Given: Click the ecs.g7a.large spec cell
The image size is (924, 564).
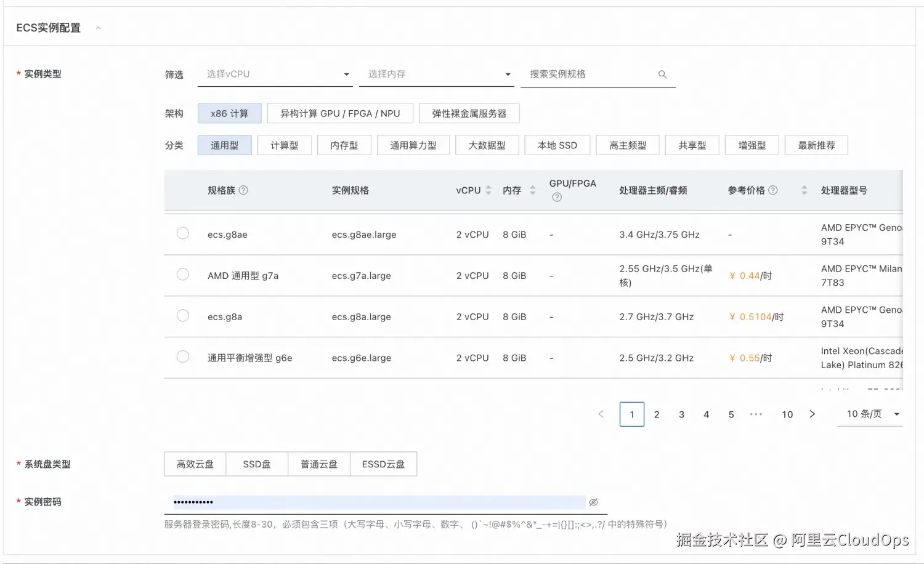Looking at the screenshot, I should pyautogui.click(x=362, y=276).
